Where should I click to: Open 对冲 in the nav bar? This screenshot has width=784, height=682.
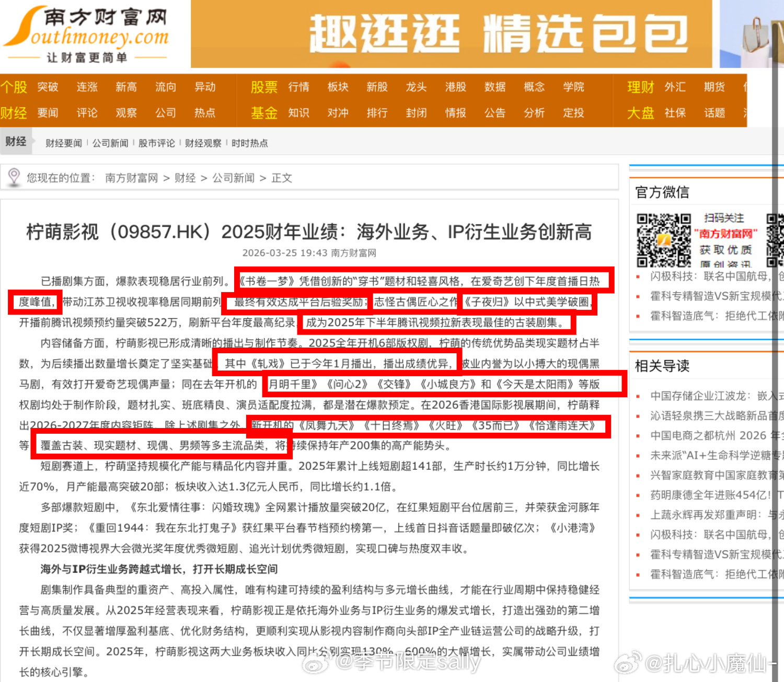338,112
